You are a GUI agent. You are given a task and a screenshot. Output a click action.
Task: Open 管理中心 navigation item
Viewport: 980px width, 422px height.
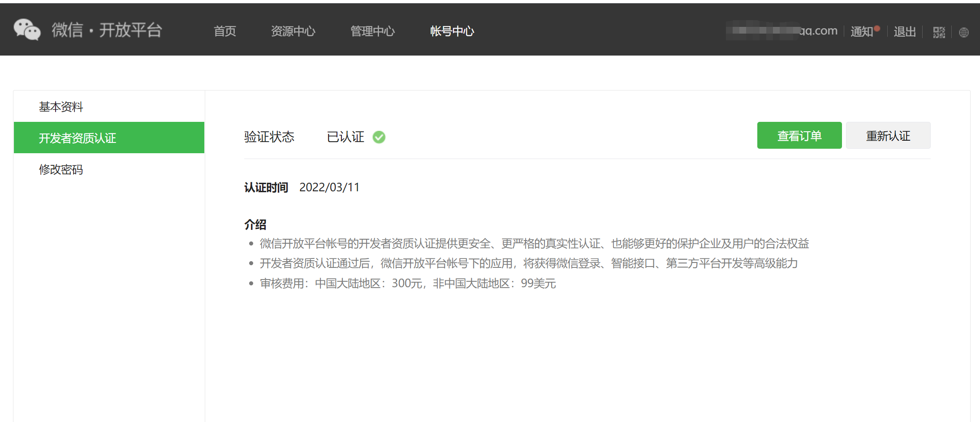coord(372,31)
